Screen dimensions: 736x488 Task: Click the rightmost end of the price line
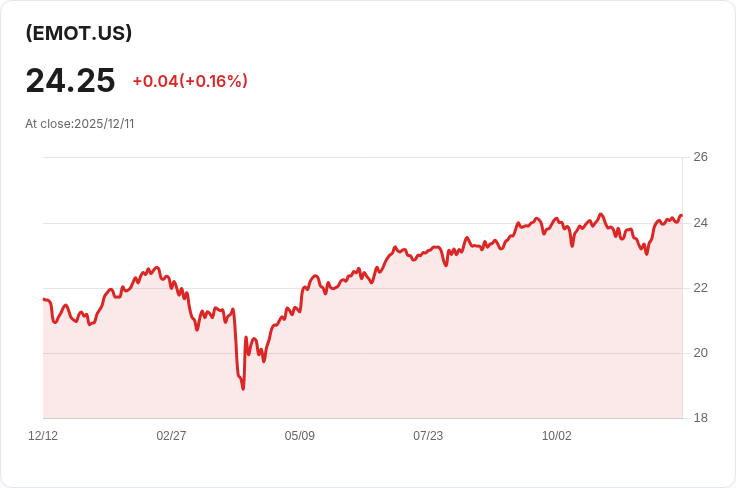[682, 215]
